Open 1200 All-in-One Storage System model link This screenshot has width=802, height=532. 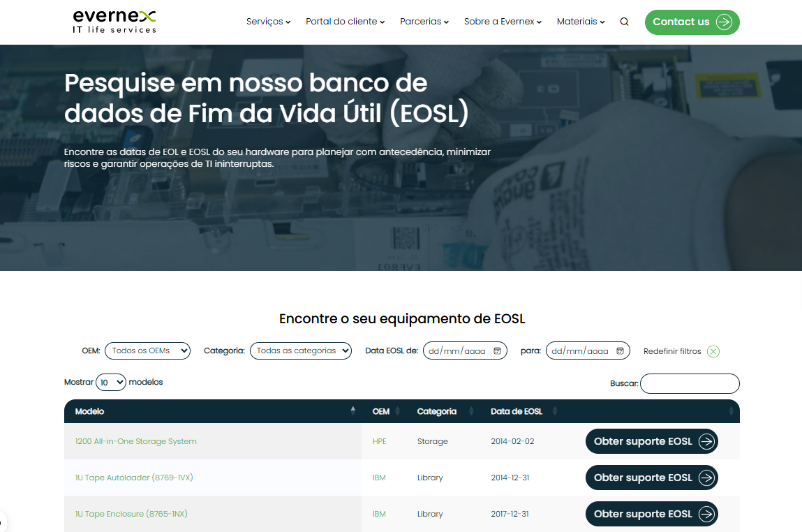[x=135, y=441]
